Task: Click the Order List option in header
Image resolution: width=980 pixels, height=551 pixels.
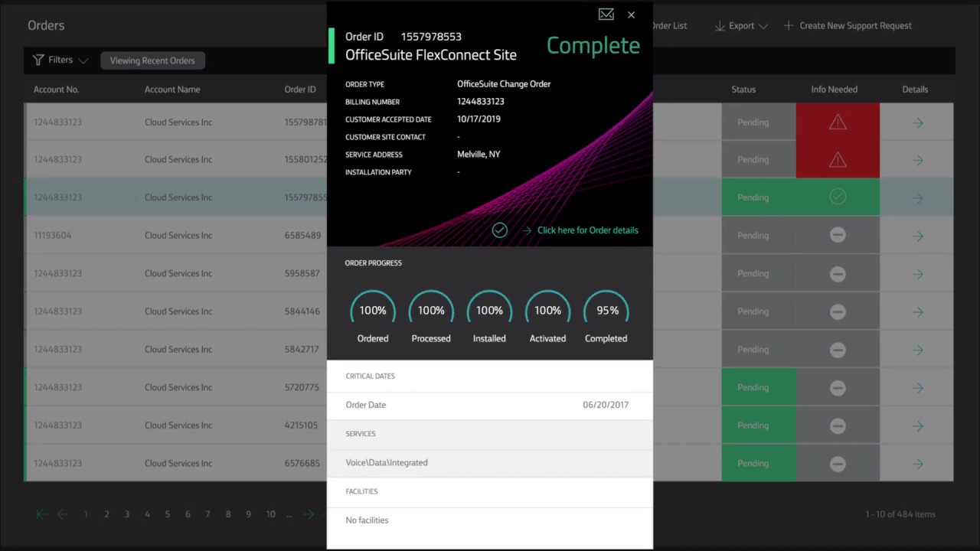Action: point(668,26)
